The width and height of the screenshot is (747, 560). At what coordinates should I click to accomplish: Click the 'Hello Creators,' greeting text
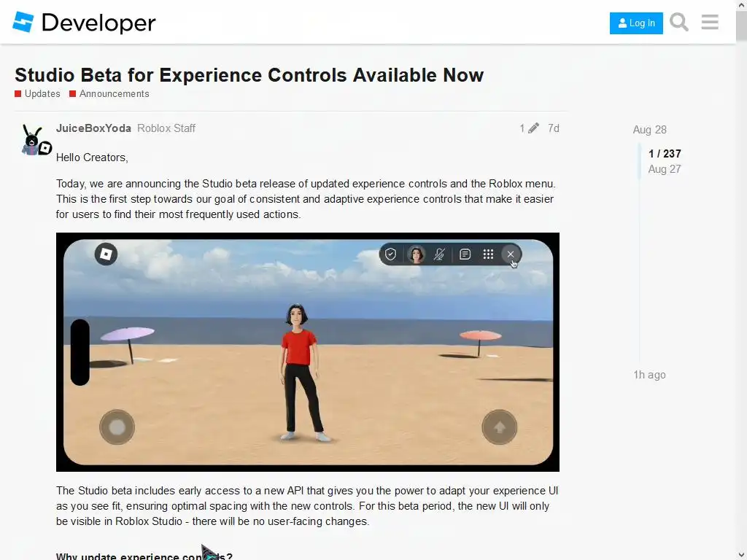[x=92, y=157]
